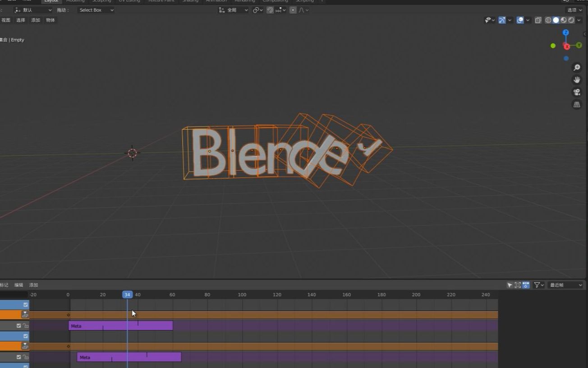Click the highlighted include-missing-NLA icon
588x368 pixels.
(526, 285)
